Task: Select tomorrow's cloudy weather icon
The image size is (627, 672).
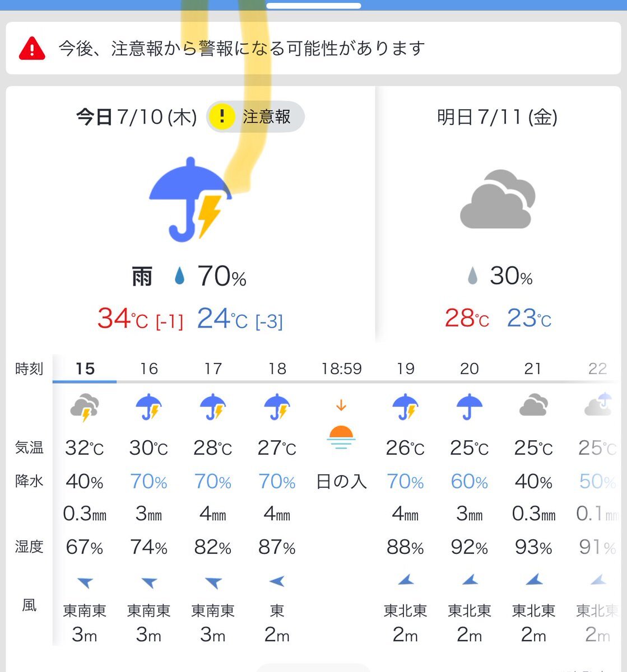Action: click(x=498, y=199)
